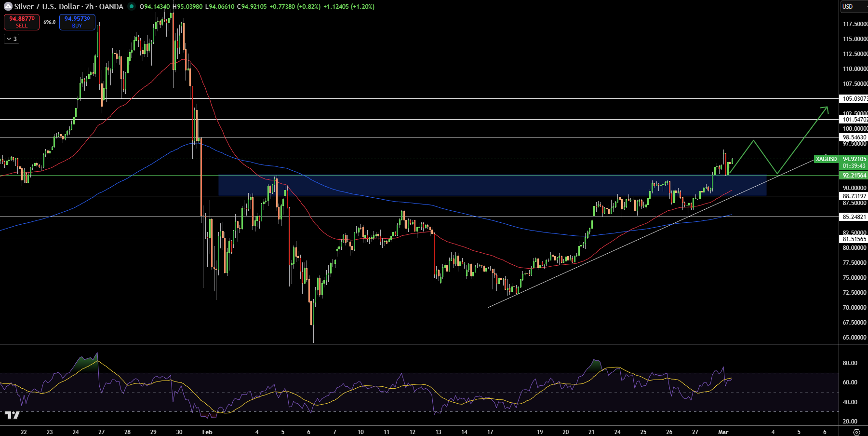The height and width of the screenshot is (436, 868).
Task: Click the RSI 80.00 scale value
Action: pyautogui.click(x=850, y=363)
